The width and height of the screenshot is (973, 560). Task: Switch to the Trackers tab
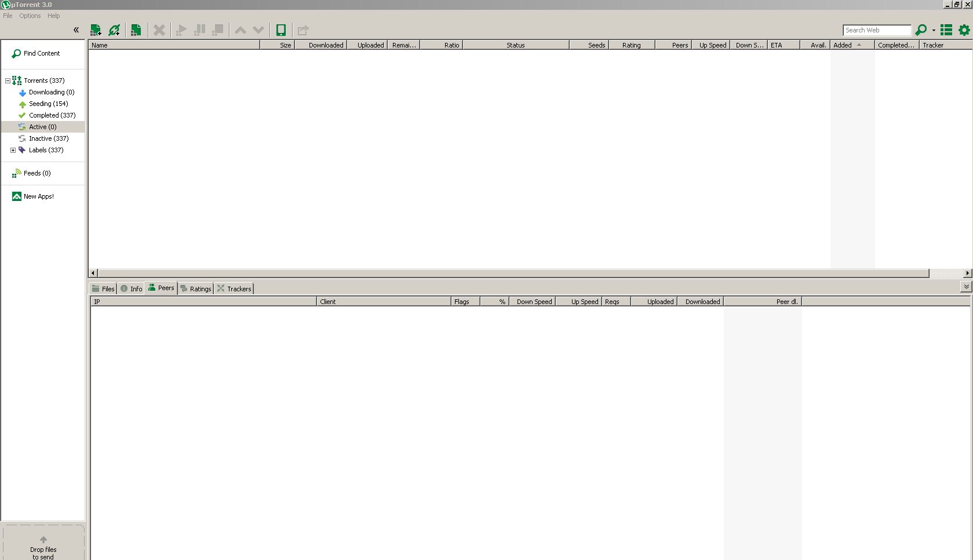[x=234, y=288]
